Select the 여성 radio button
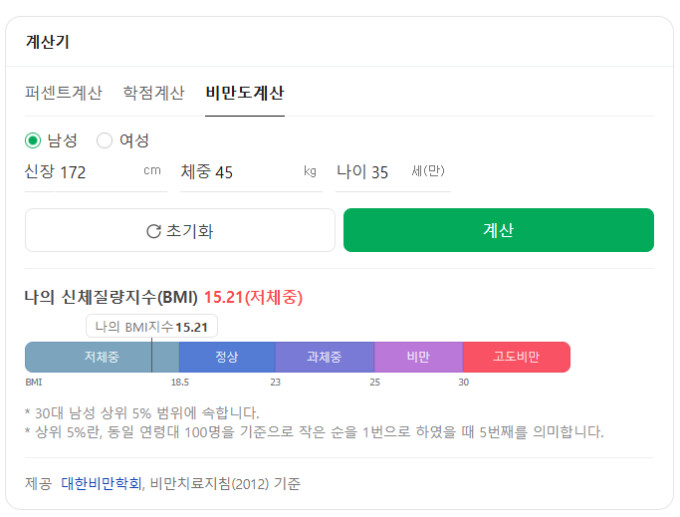Image resolution: width=680 pixels, height=517 pixels. click(x=105, y=141)
